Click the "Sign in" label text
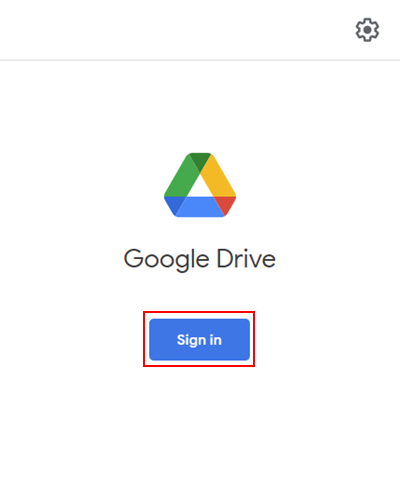The image size is (400, 477). [x=199, y=340]
